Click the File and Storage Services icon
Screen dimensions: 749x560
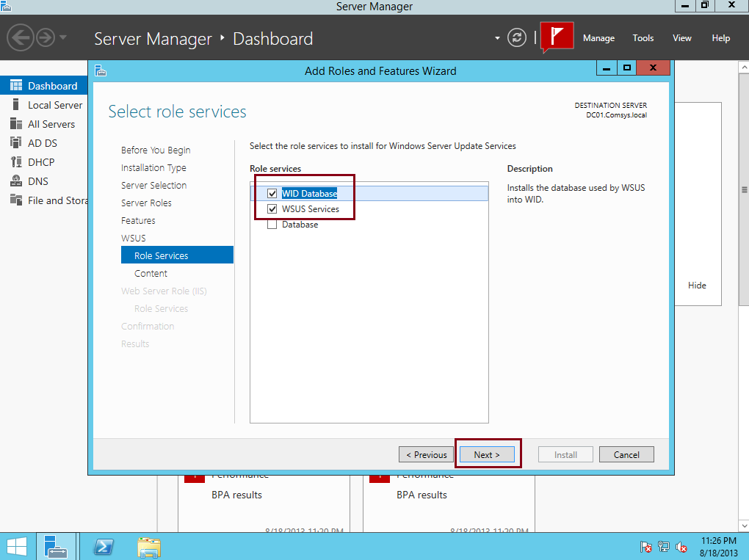tap(15, 200)
